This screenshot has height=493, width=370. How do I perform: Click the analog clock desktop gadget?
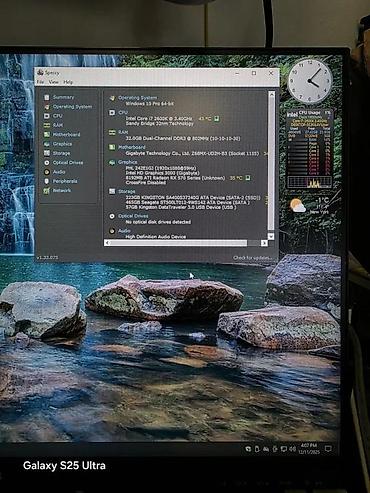[310, 80]
